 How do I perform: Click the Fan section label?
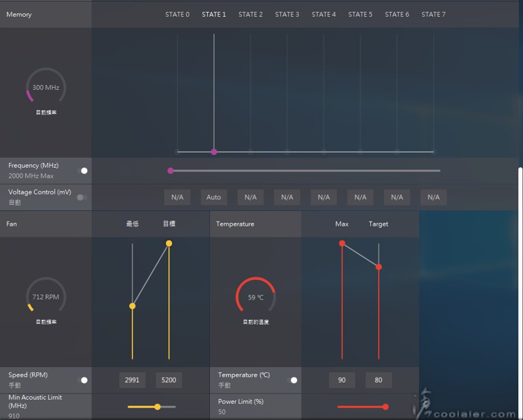[x=12, y=224]
